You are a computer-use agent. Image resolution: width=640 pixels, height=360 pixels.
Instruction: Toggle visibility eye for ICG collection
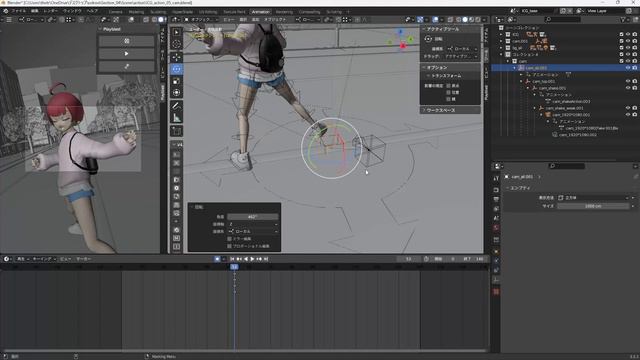click(628, 35)
